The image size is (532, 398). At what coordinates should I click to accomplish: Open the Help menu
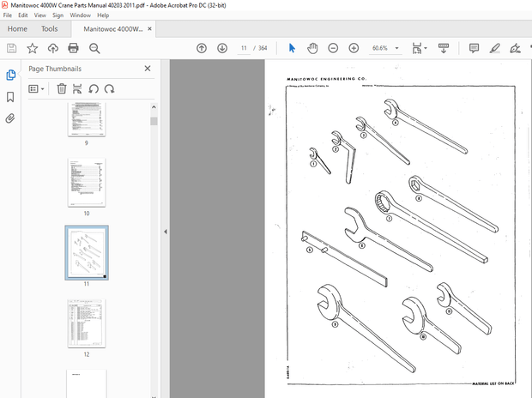[x=103, y=15]
